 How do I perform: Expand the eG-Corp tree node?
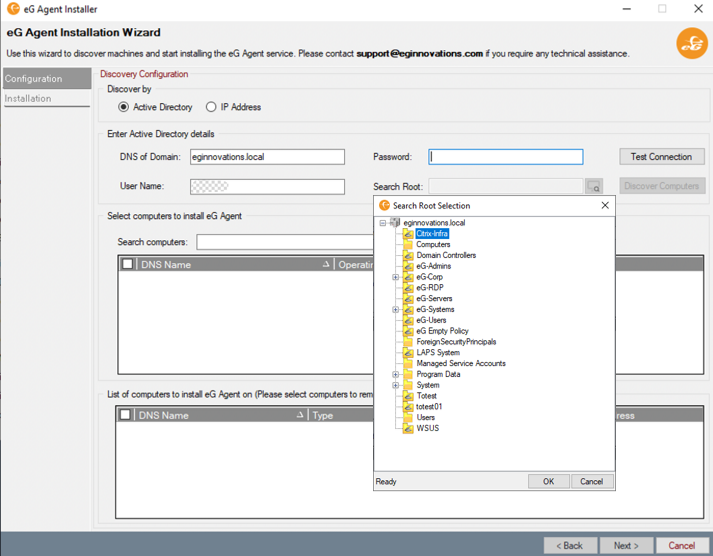pos(396,277)
